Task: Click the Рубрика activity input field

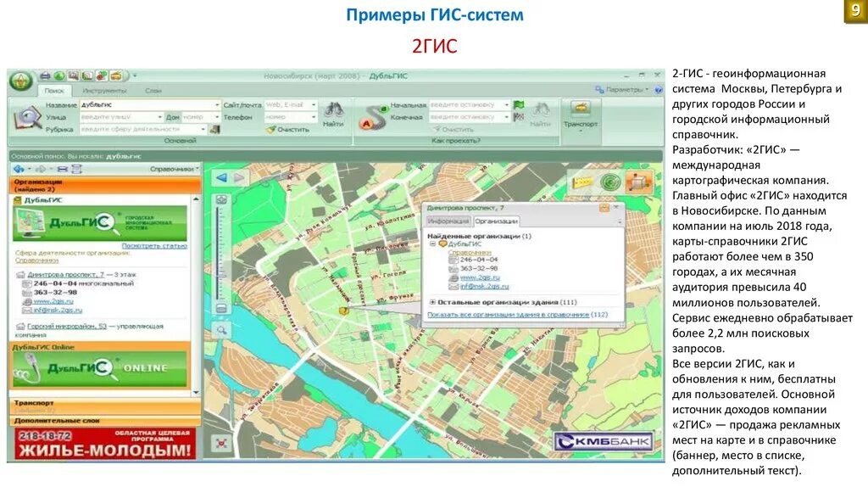Action: 140,129
